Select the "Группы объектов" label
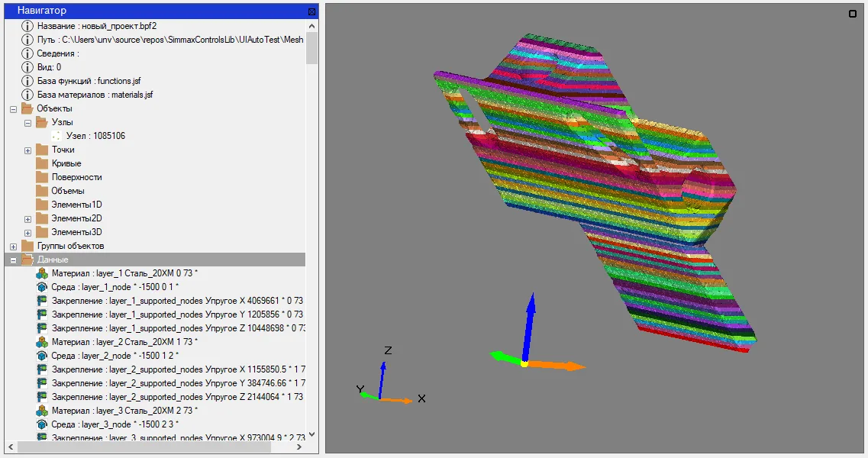 [70, 246]
